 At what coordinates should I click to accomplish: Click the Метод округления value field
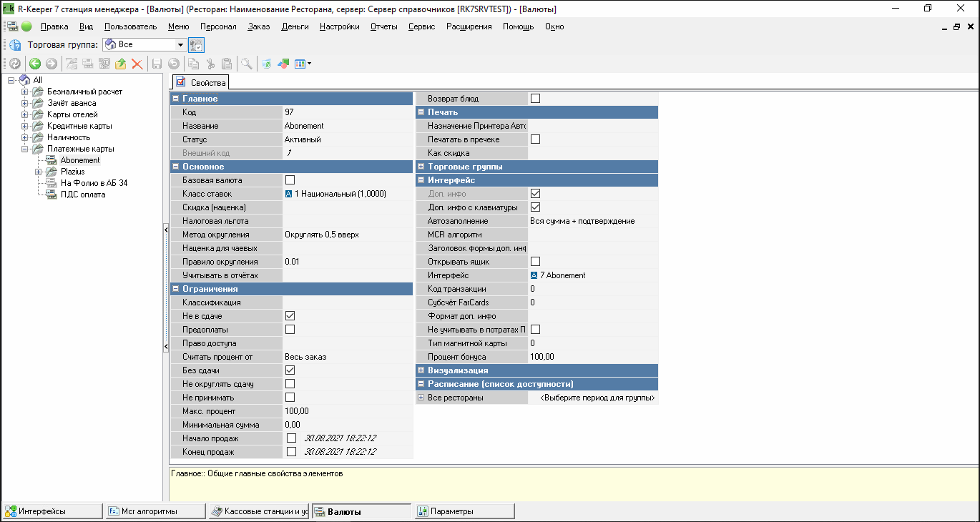pyautogui.click(x=348, y=235)
